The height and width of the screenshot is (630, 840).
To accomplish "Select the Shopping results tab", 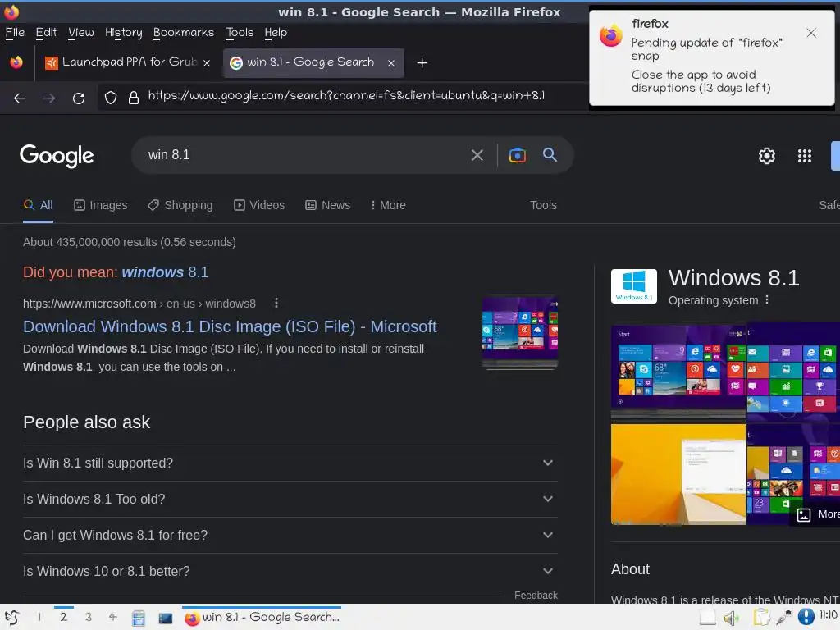I will tap(180, 205).
